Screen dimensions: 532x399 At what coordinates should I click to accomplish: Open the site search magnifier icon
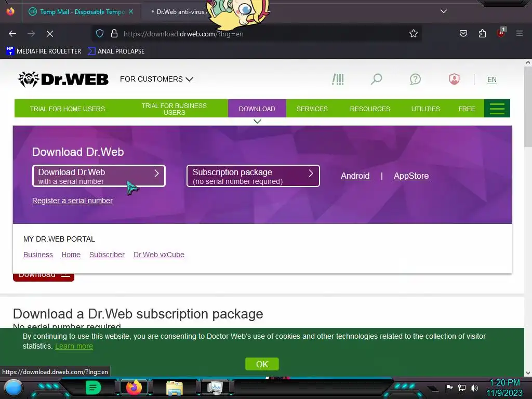pyautogui.click(x=376, y=79)
